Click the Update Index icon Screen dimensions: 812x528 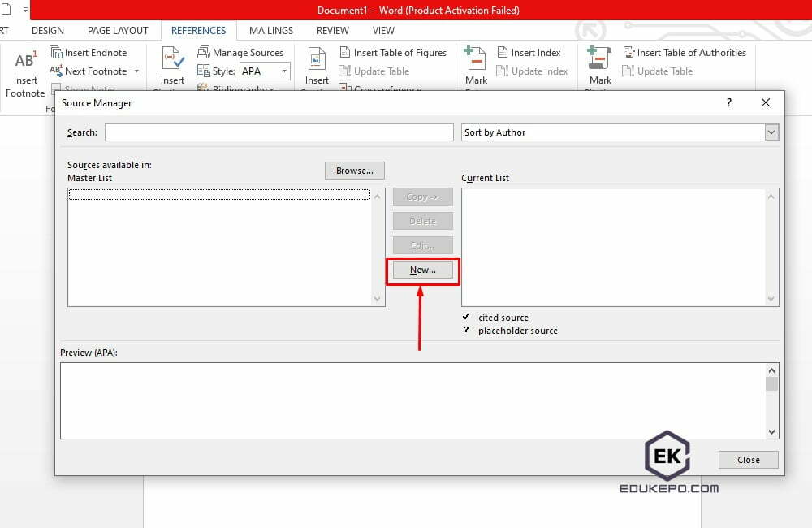click(x=533, y=71)
